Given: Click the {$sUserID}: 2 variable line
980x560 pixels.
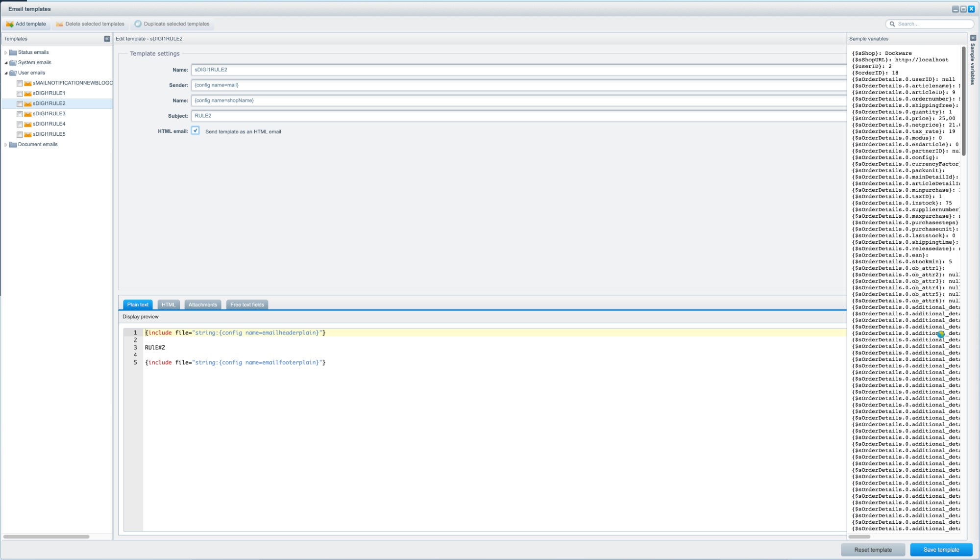Looking at the screenshot, I should click(872, 66).
